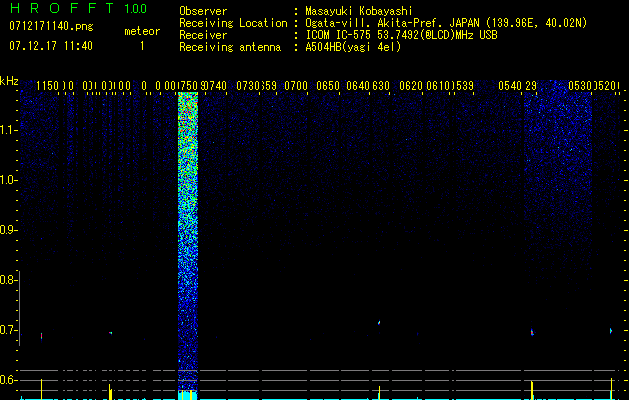Click the 1.1 frequency axis label
This screenshot has height=400, width=629.
8,130
